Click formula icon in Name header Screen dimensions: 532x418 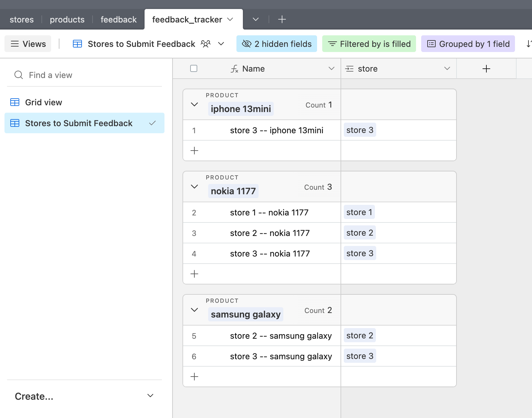tap(235, 69)
